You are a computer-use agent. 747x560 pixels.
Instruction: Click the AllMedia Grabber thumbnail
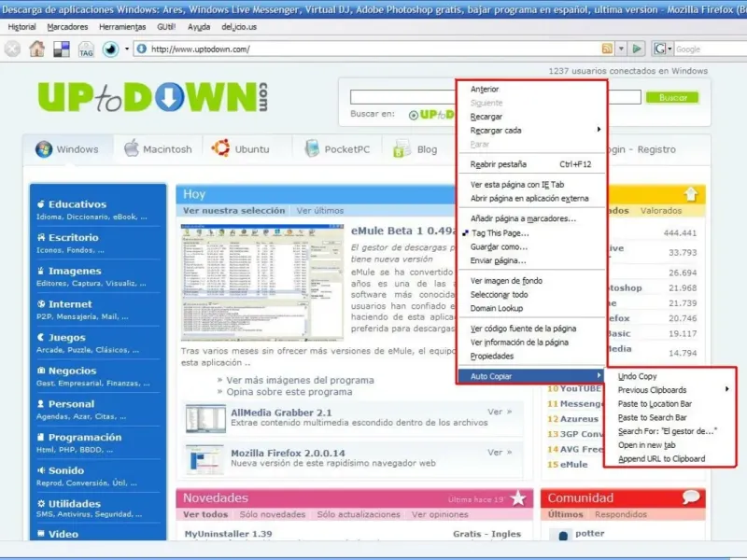[x=205, y=418]
